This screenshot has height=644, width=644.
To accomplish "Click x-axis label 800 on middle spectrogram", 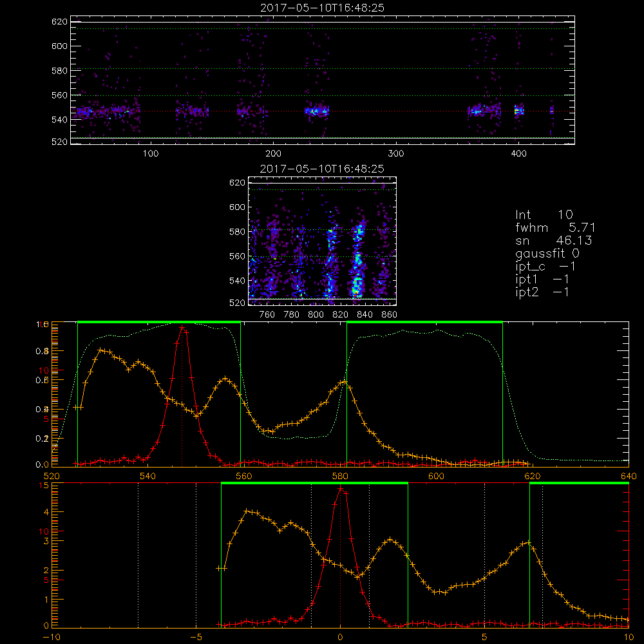I will tap(316, 315).
